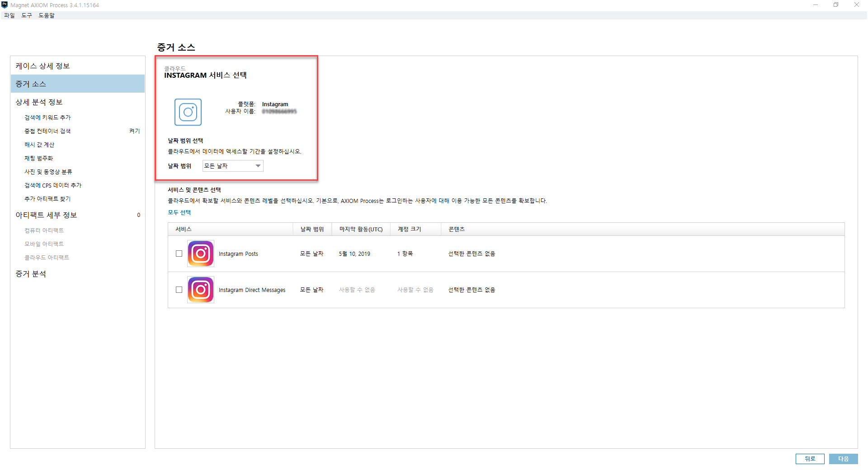Click the 다음 button
Viewport: 868px width, 470px height.
[x=843, y=459]
